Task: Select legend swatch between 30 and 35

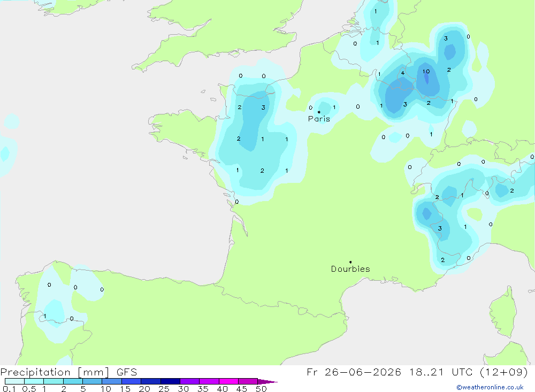Action: (x=190, y=381)
